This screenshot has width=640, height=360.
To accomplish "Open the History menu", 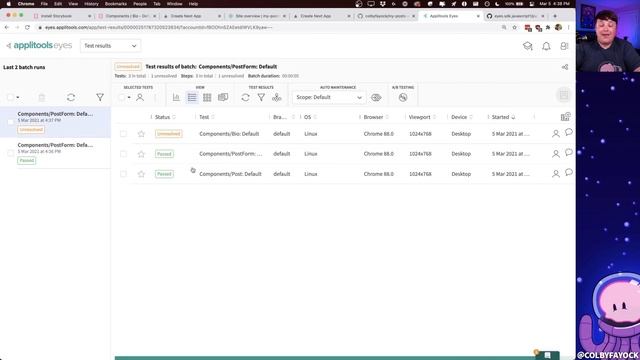I will point(91,4).
